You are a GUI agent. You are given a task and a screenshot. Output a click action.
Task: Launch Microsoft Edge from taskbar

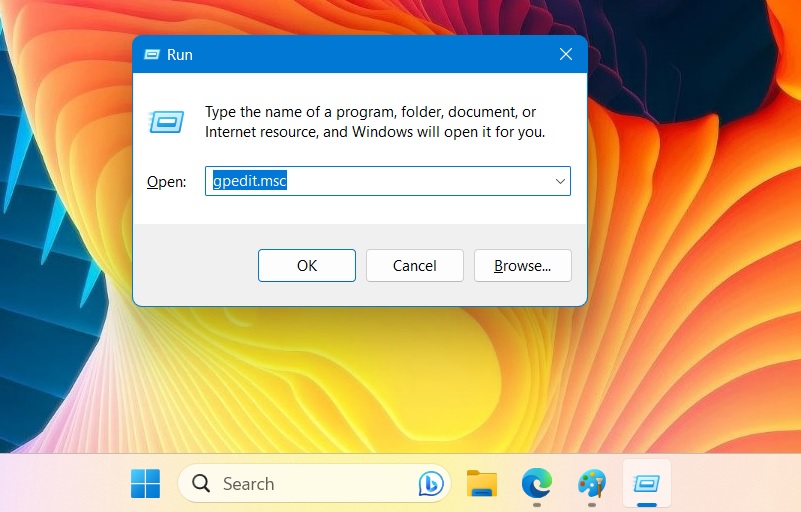(x=536, y=483)
